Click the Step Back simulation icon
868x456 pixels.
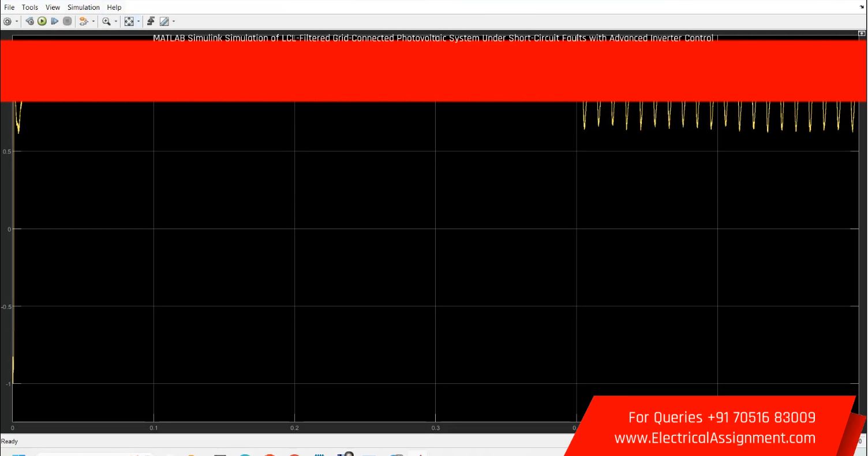[30, 21]
